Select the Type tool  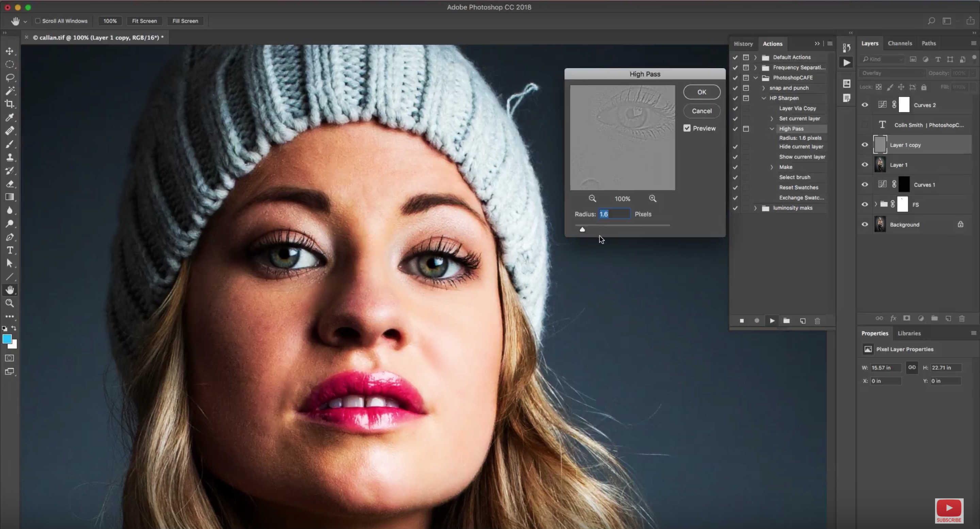click(10, 251)
